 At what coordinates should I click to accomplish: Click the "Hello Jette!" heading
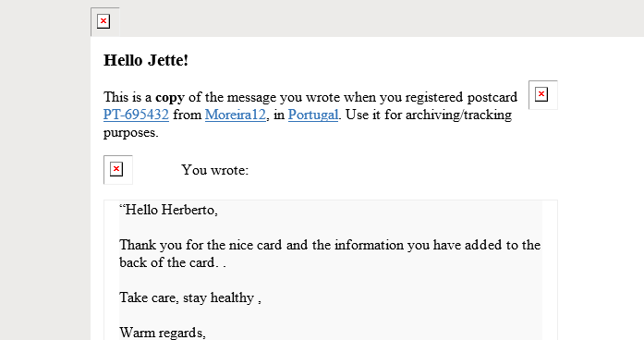pos(146,60)
